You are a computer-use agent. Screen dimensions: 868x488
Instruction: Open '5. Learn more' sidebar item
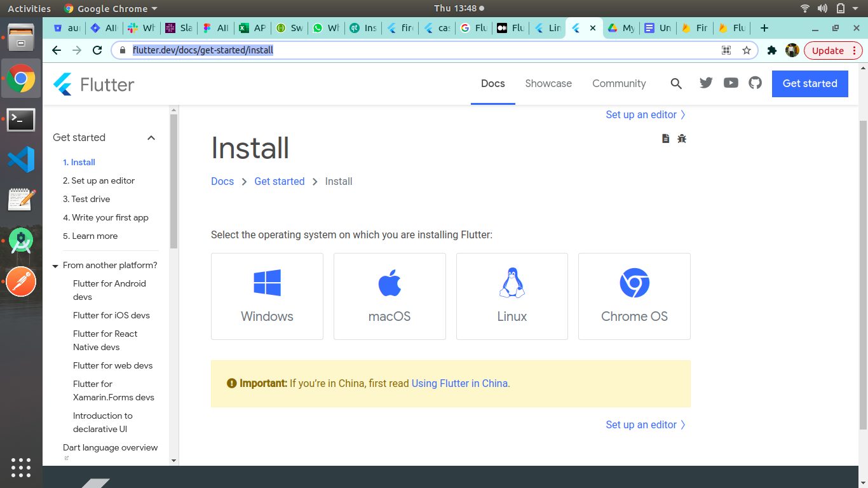pos(90,236)
